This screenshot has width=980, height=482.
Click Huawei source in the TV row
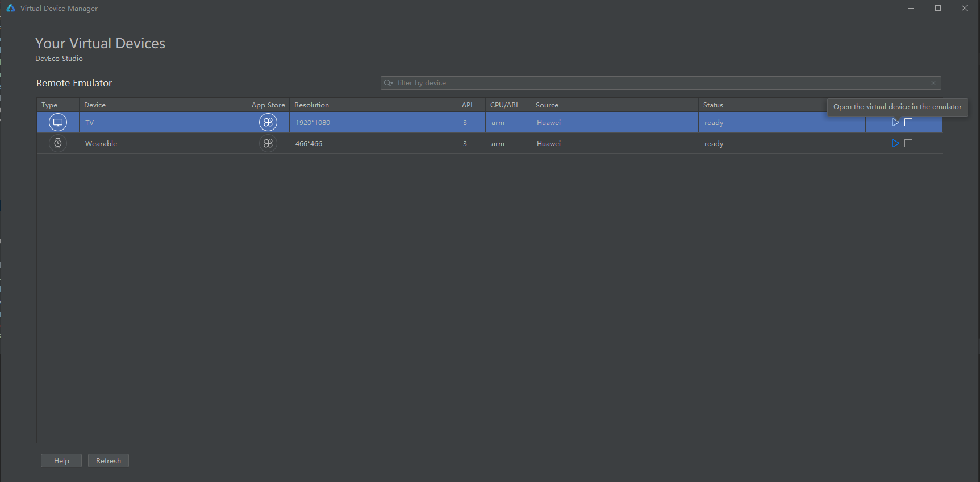click(x=615, y=122)
